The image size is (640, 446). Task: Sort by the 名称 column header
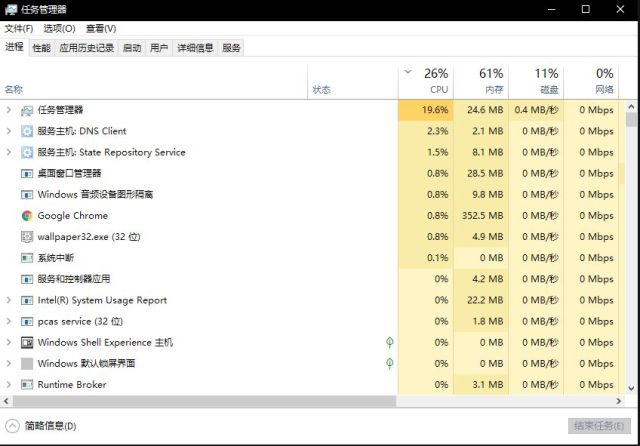tap(154, 82)
